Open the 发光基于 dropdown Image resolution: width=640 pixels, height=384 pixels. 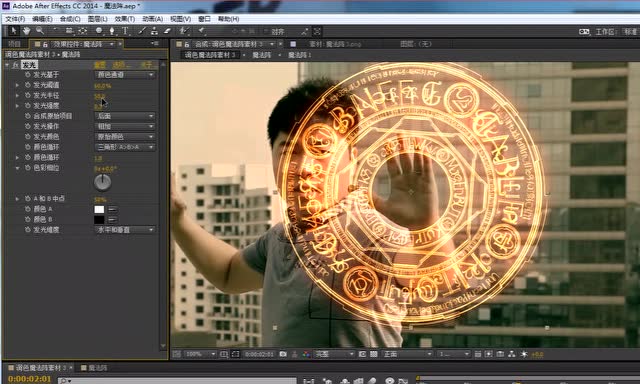pyautogui.click(x=125, y=75)
